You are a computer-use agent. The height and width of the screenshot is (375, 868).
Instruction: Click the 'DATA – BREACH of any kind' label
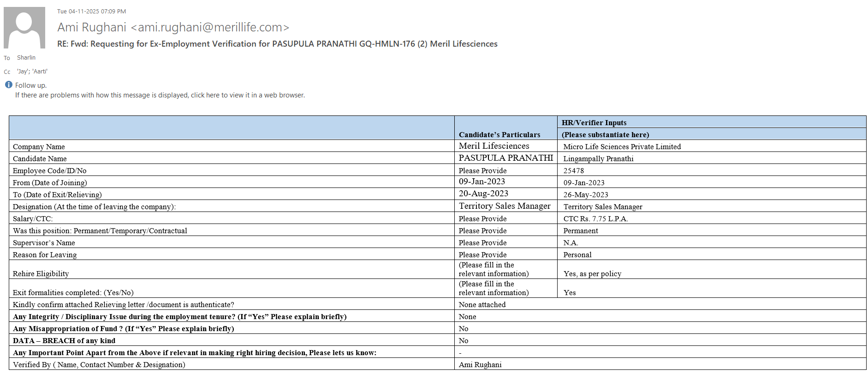click(x=64, y=341)
